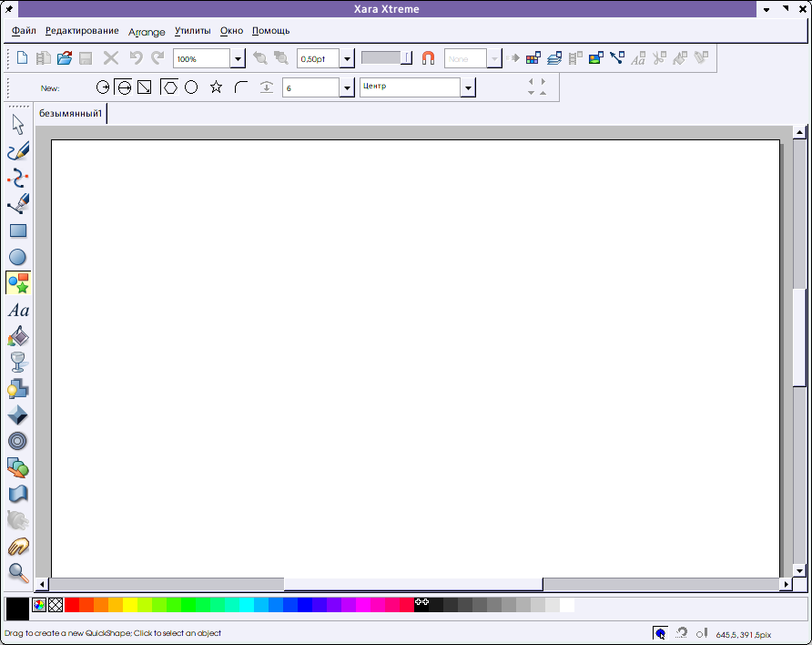Image resolution: width=812 pixels, height=645 pixels.
Task: Activate the Text tool
Action: 18,311
